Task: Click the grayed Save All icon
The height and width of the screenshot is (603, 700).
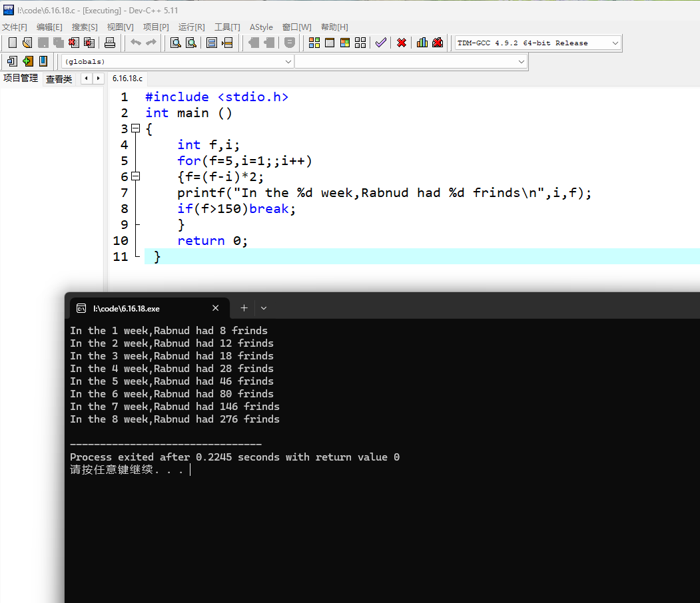Action: [x=59, y=43]
